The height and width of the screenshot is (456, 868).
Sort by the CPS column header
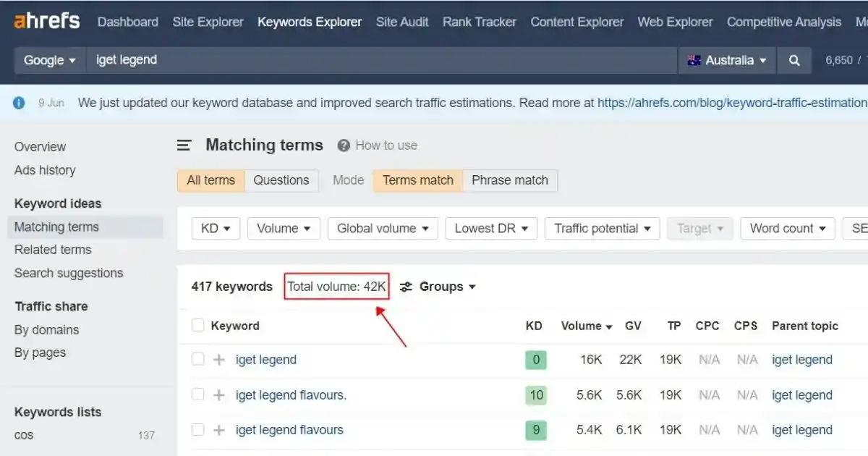pos(746,326)
